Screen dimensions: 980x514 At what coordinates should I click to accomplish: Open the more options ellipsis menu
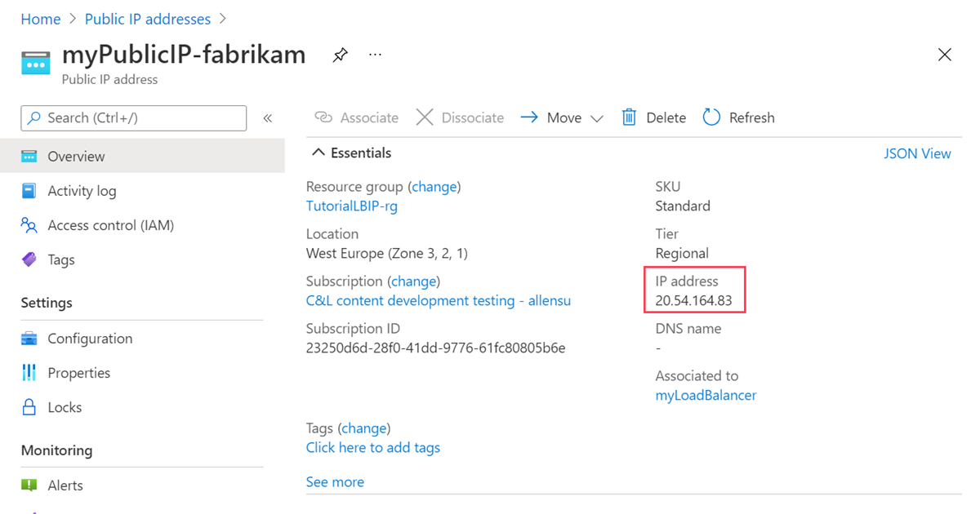click(x=375, y=55)
